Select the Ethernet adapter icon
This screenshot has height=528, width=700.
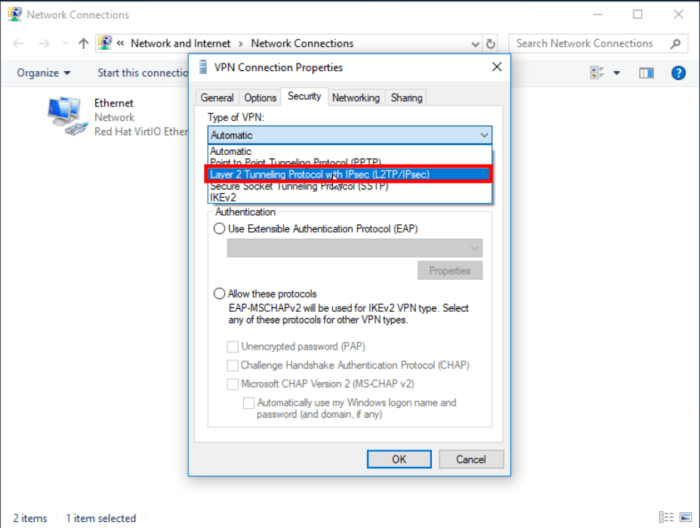[x=66, y=115]
